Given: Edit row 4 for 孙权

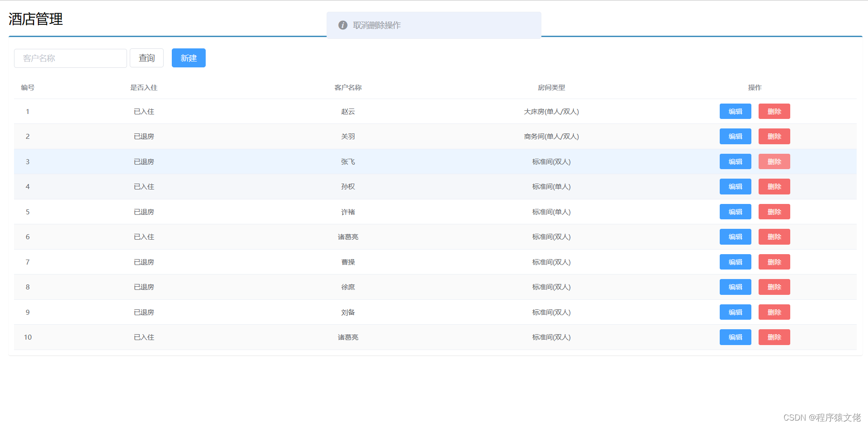Looking at the screenshot, I should (x=735, y=187).
